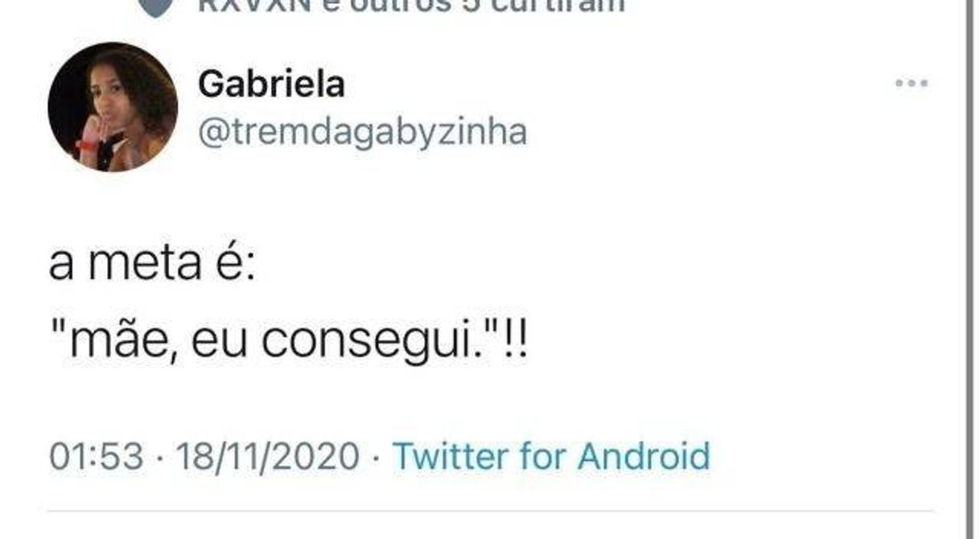Click the display name Gabriela
Viewport: 980px width, 539px height.
(x=271, y=84)
